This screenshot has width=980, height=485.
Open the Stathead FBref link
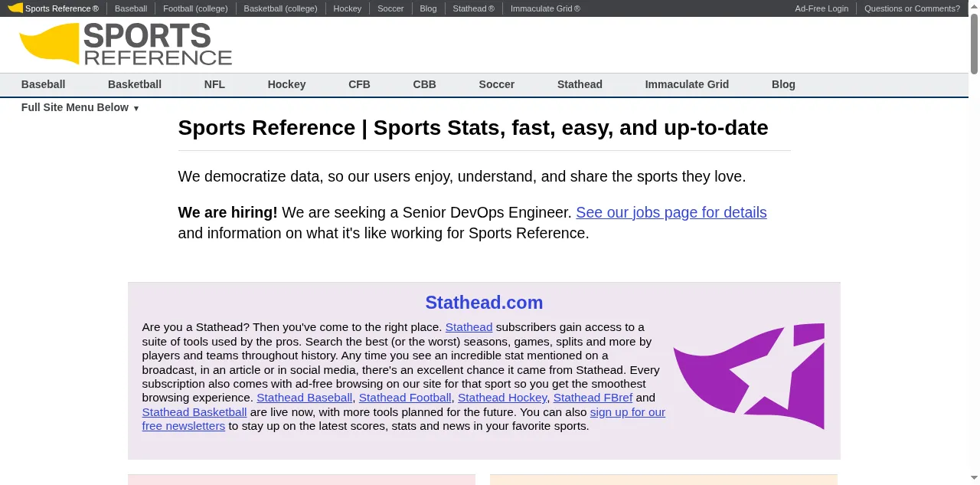pyautogui.click(x=593, y=398)
